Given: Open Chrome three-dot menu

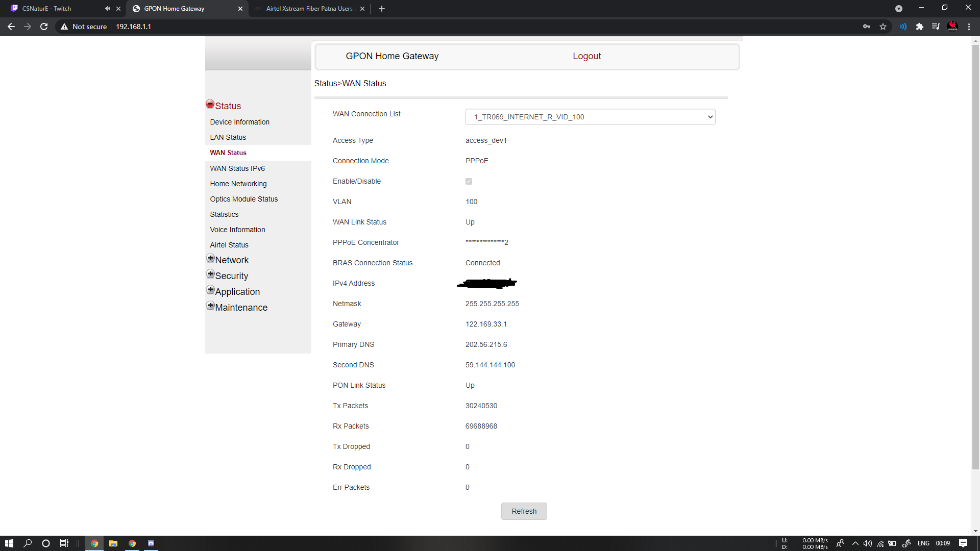Looking at the screenshot, I should [969, 27].
